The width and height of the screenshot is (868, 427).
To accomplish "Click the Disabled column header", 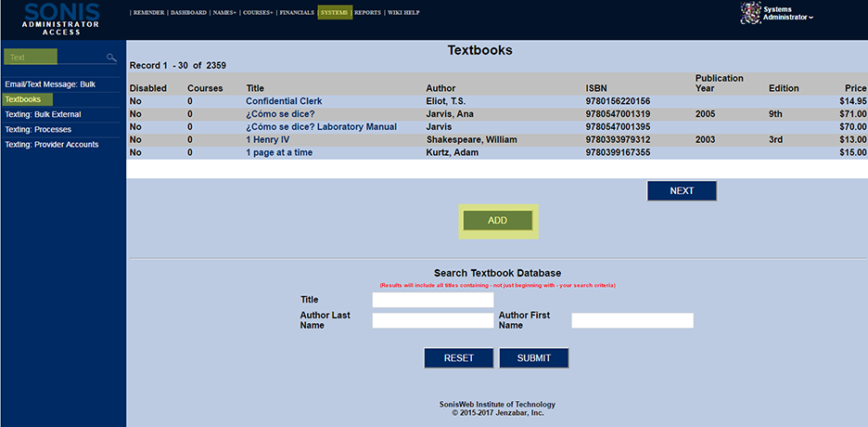I will click(147, 88).
